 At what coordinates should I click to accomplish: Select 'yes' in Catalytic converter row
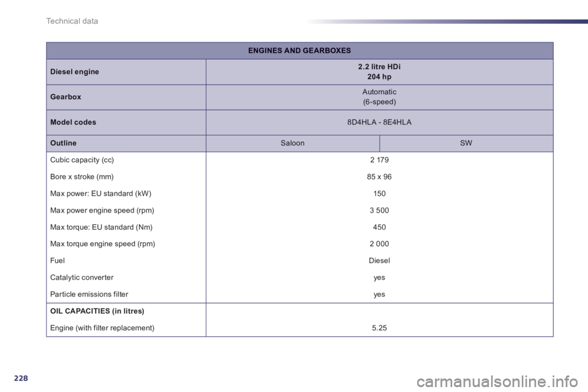click(x=379, y=278)
